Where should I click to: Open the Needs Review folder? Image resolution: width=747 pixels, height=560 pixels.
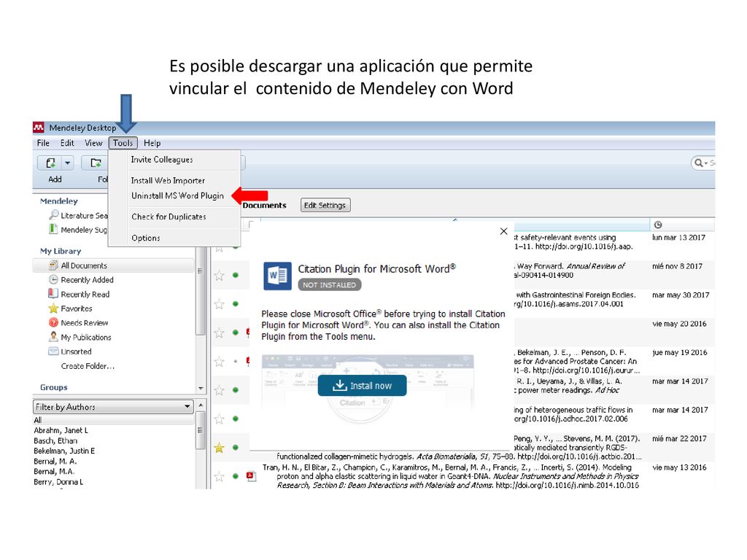85,323
